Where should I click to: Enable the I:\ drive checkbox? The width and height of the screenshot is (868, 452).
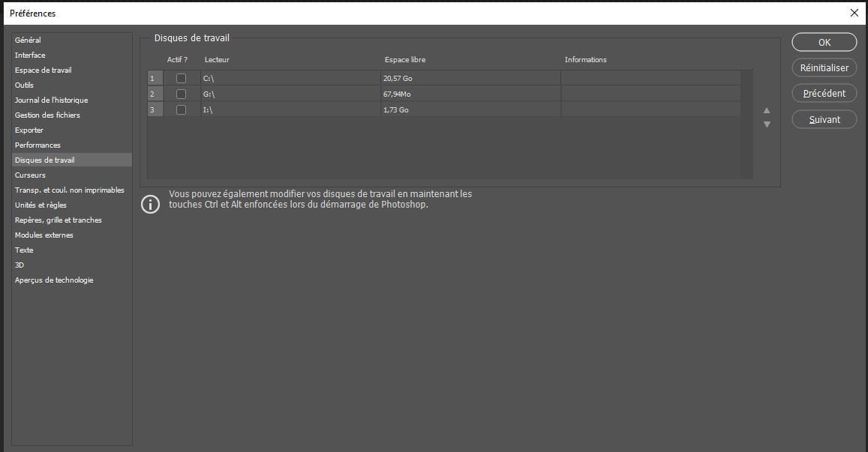(x=181, y=110)
